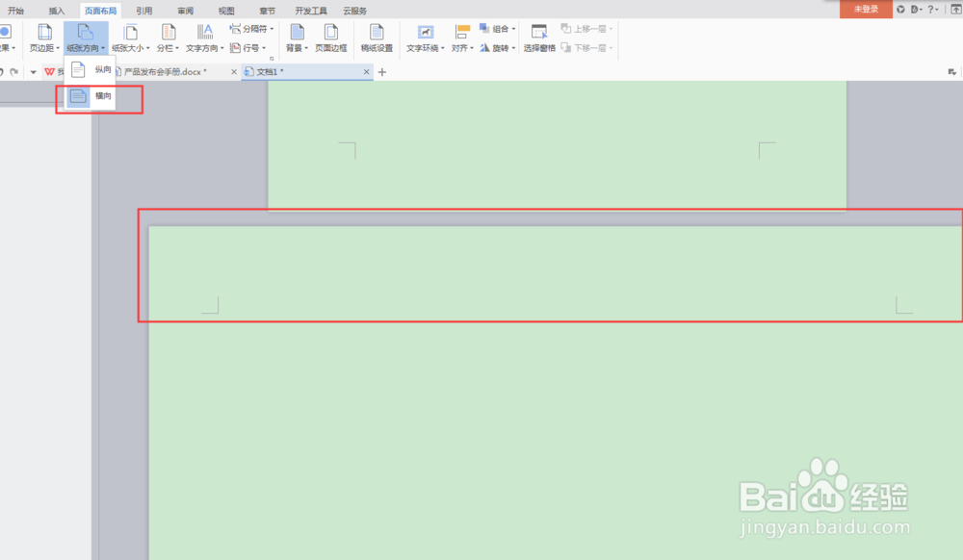Expand the 分栏 dropdown arrow
963x560 pixels.
(177, 48)
